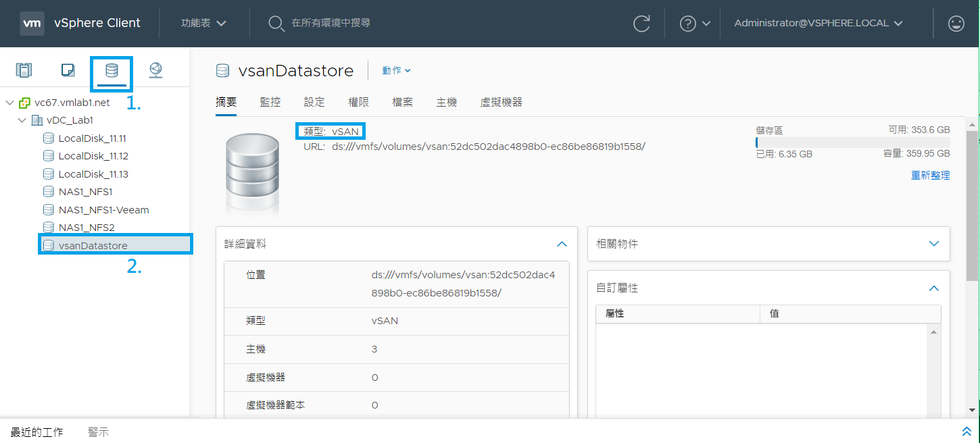Open the 功能表 menu
Image resolution: width=980 pixels, height=443 pixels.
point(203,23)
